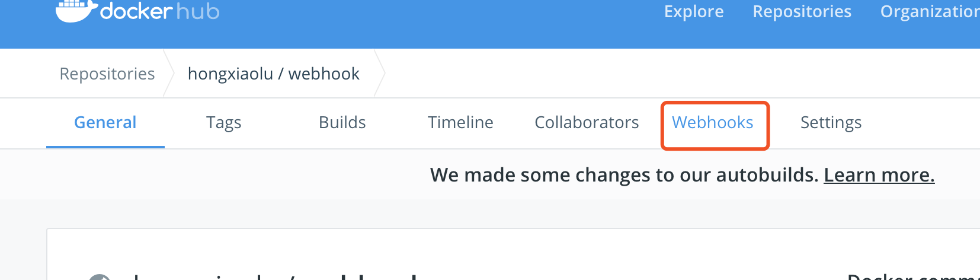Select the highlighted Webhooks tab
The image size is (980, 280).
tap(713, 123)
